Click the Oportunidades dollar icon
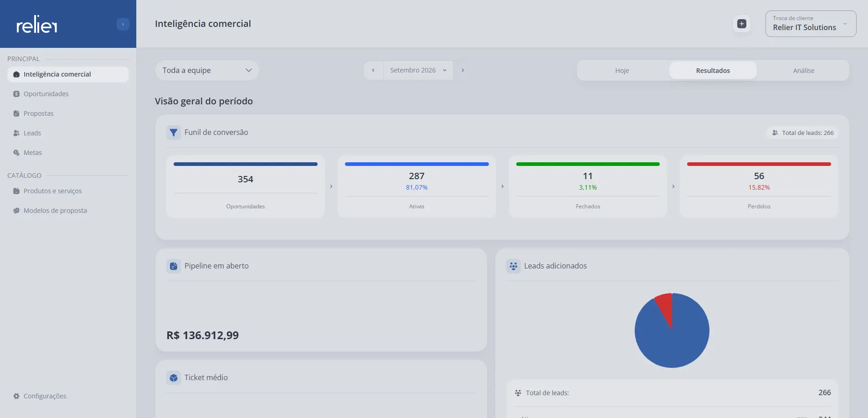Screen dimensions: 868x418 [x=16, y=94]
